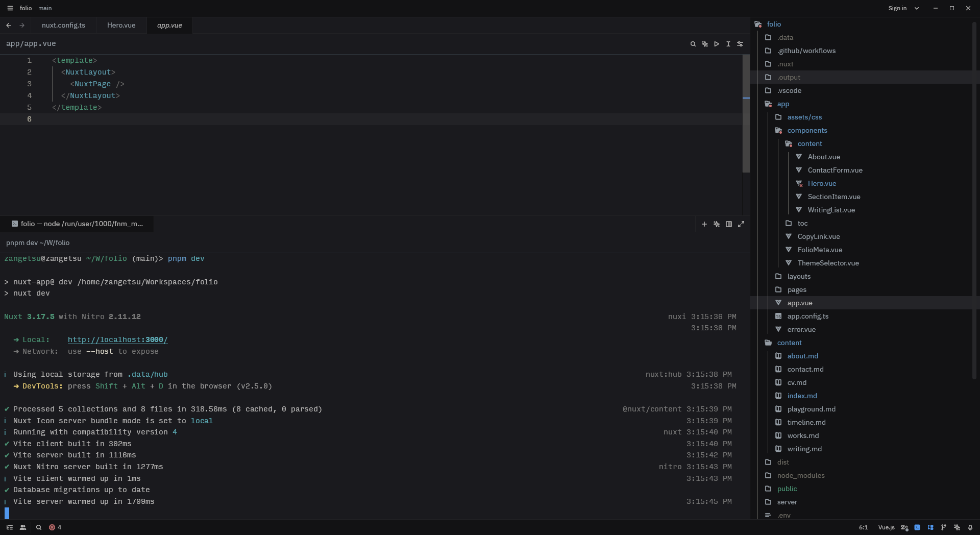
Task: Go forward with the right arrow
Action: [x=22, y=25]
